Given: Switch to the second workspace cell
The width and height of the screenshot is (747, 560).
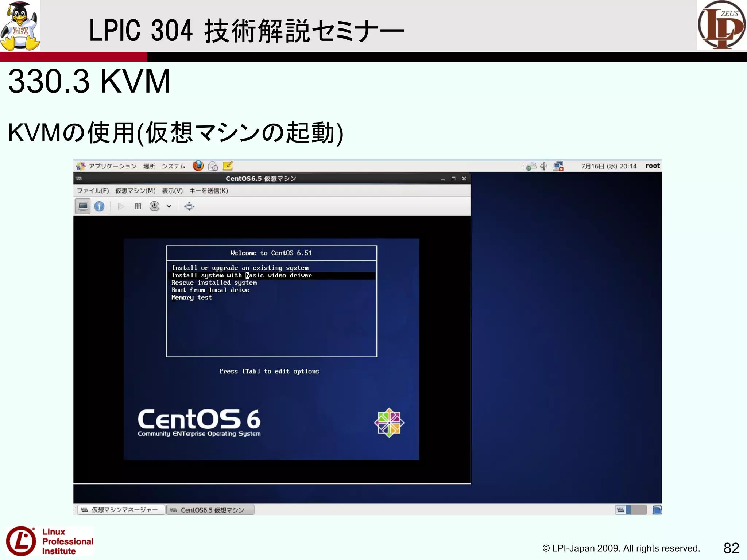Looking at the screenshot, I should [x=639, y=509].
